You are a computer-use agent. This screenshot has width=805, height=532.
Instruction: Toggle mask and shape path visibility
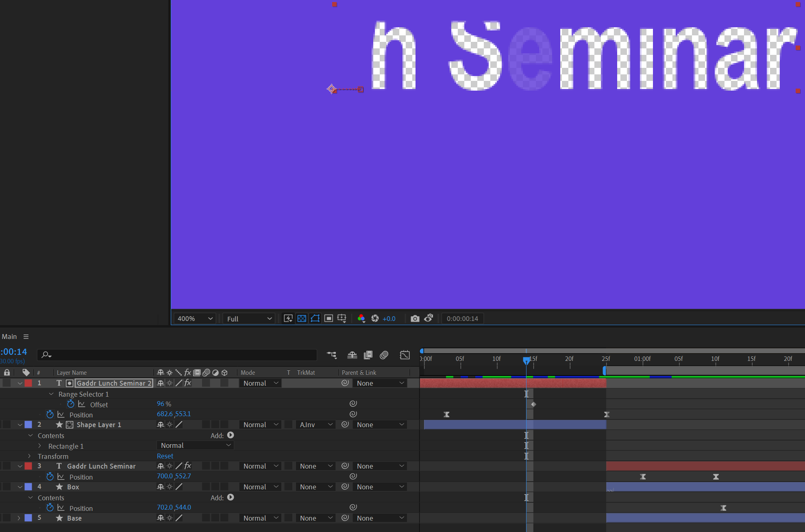(315, 319)
